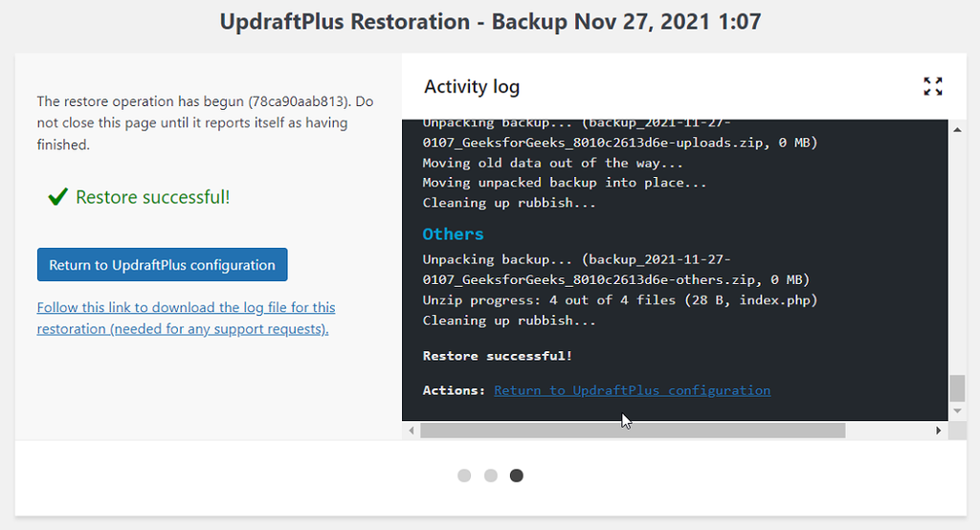Click the horizontal scrollbar left arrow

[412, 431]
